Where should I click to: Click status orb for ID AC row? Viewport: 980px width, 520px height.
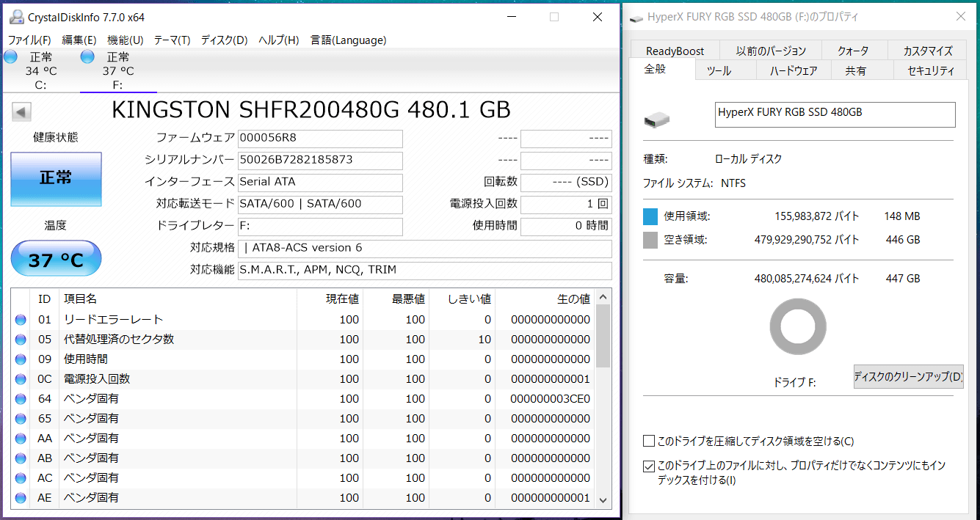click(x=21, y=478)
